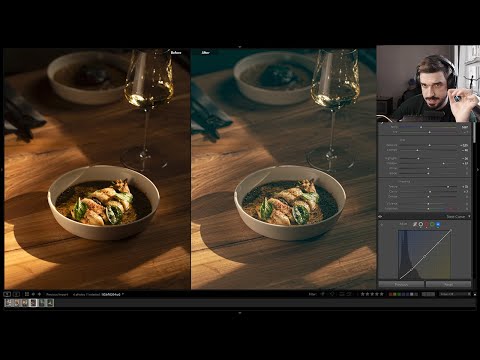Viewport: 480px width, 360px height.
Task: Click the Shadows slider handle
Action: coord(443,164)
